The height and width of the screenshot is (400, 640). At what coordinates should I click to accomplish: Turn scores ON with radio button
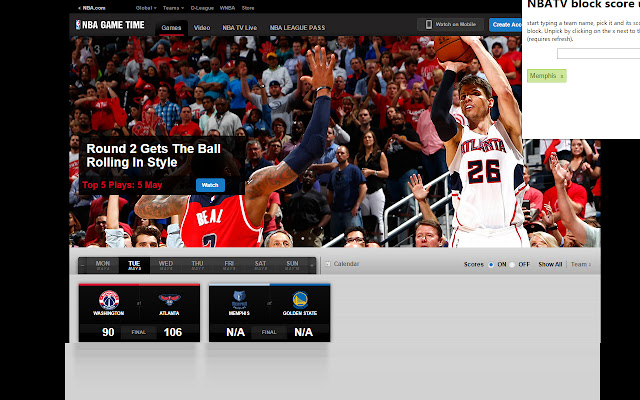point(491,264)
